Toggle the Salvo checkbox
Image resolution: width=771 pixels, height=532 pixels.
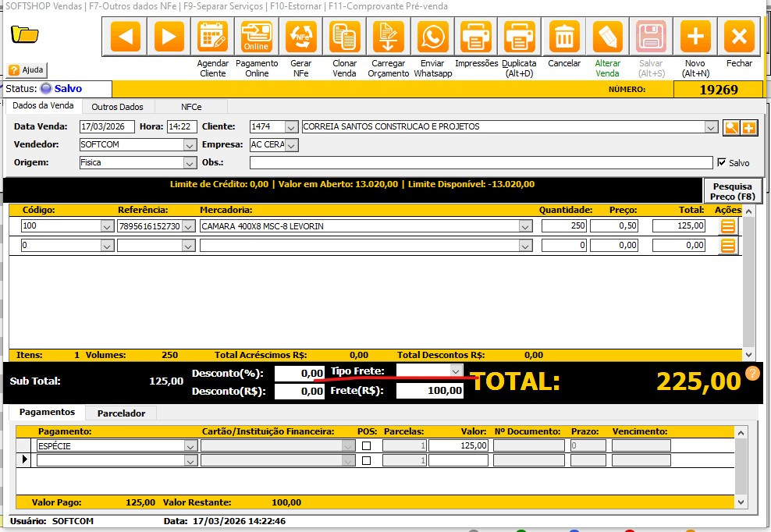pyautogui.click(x=721, y=162)
